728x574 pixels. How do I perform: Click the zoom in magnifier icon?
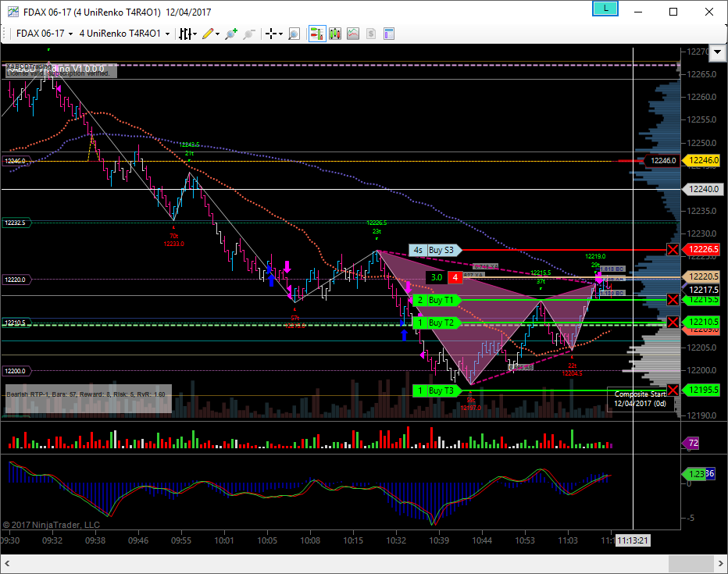(x=230, y=34)
